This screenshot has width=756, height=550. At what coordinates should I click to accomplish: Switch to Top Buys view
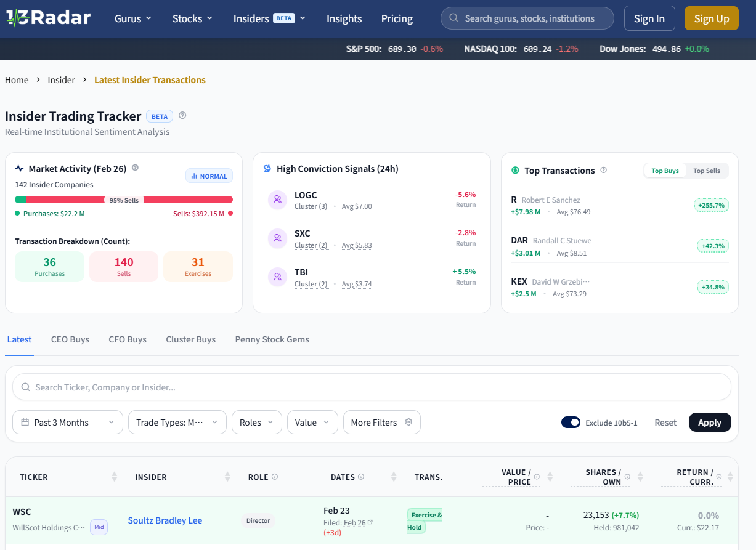665,171
